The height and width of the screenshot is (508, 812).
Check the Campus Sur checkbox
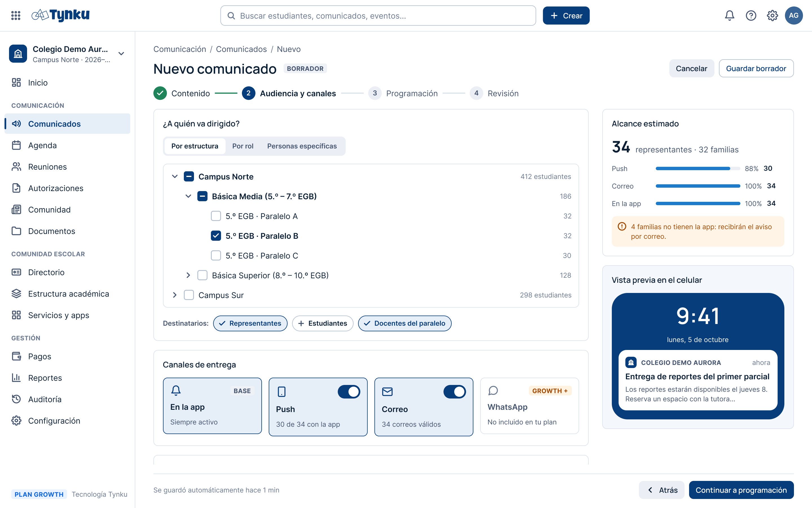pyautogui.click(x=189, y=295)
